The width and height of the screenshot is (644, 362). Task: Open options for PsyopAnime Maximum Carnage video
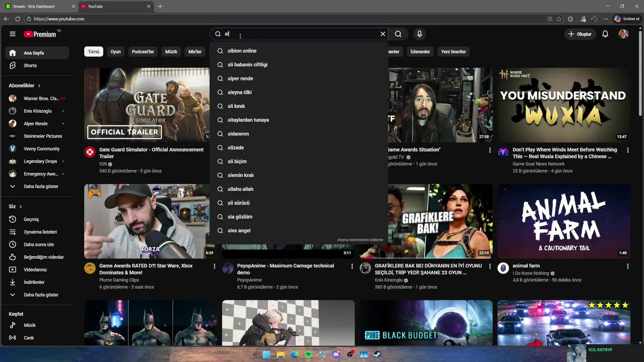352,266
